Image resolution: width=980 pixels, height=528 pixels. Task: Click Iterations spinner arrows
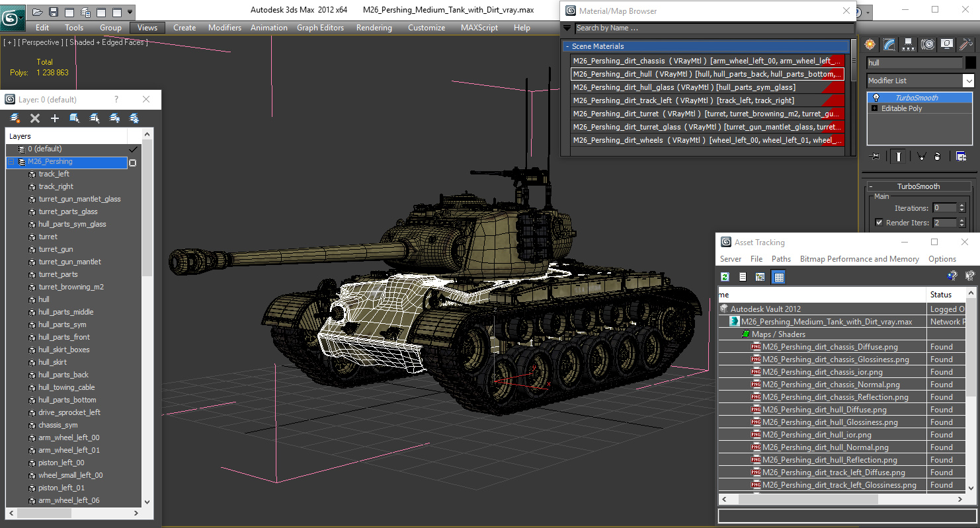click(x=961, y=207)
